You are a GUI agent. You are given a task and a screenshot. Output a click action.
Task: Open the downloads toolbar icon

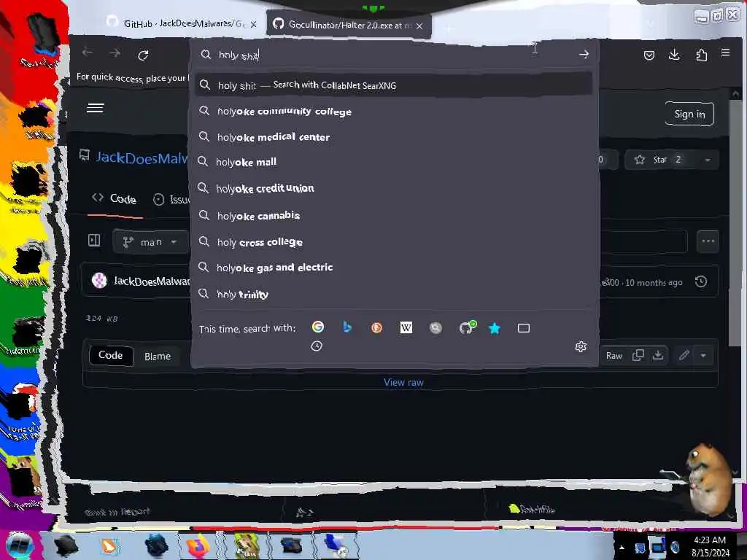point(674,55)
